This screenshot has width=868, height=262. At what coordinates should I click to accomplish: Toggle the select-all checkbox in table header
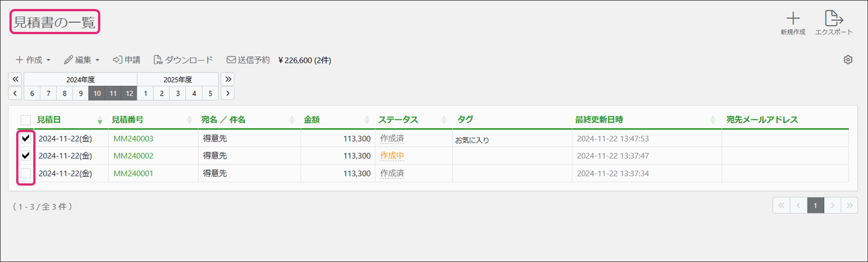point(26,120)
